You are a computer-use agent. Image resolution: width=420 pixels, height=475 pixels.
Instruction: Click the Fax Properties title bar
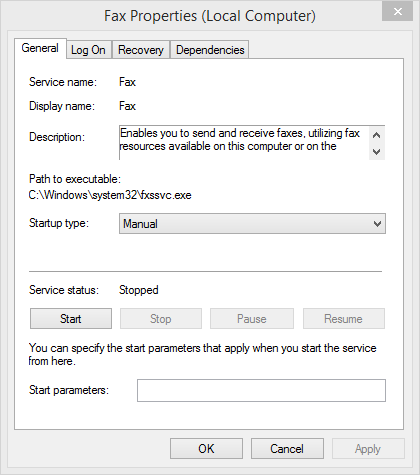coord(210,16)
